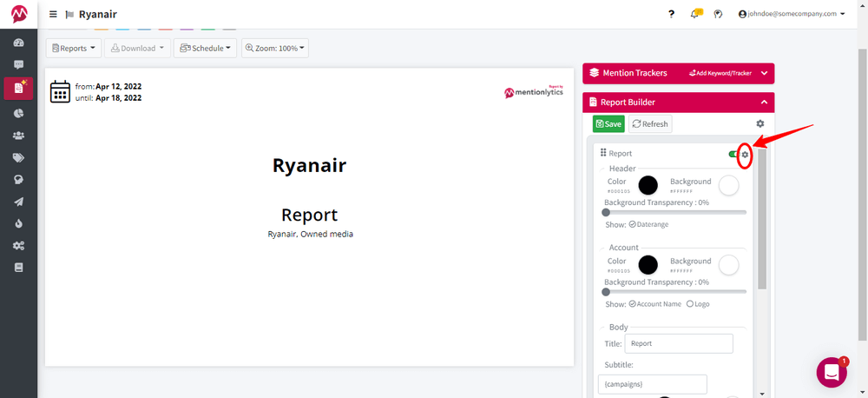Open the mentions chat bubble sidebar icon

point(19,65)
